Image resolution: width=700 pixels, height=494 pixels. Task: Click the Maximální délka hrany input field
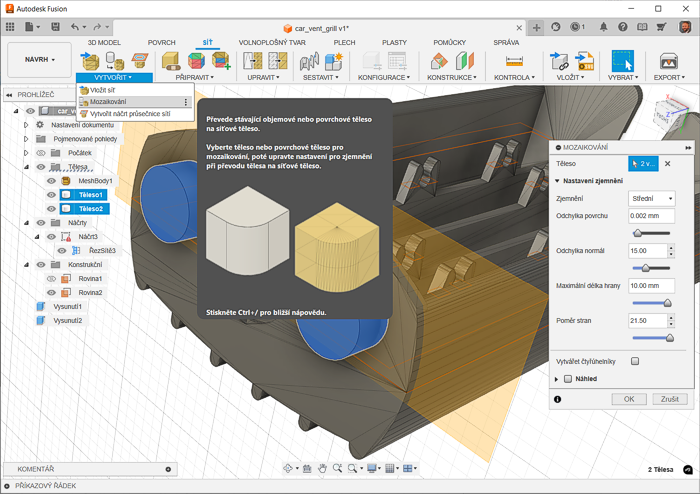click(651, 286)
